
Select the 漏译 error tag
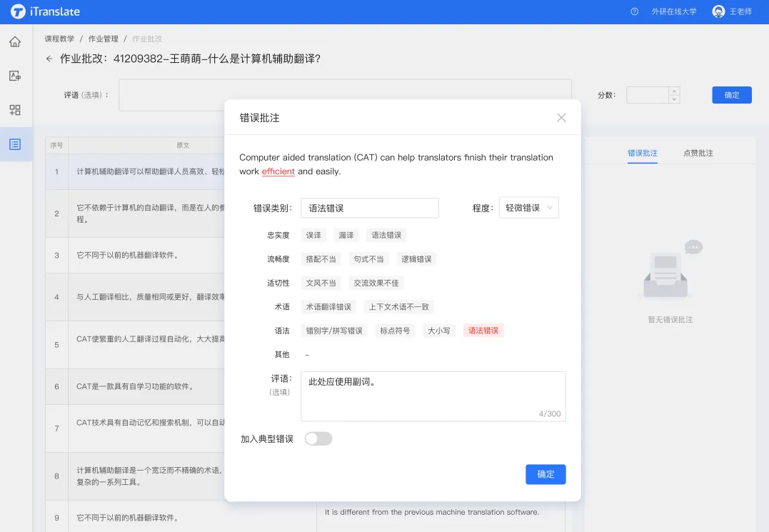click(346, 235)
